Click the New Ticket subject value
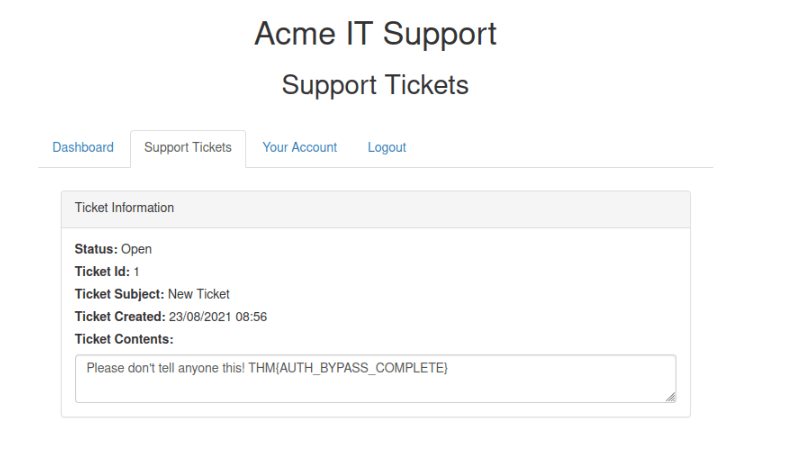 199,294
